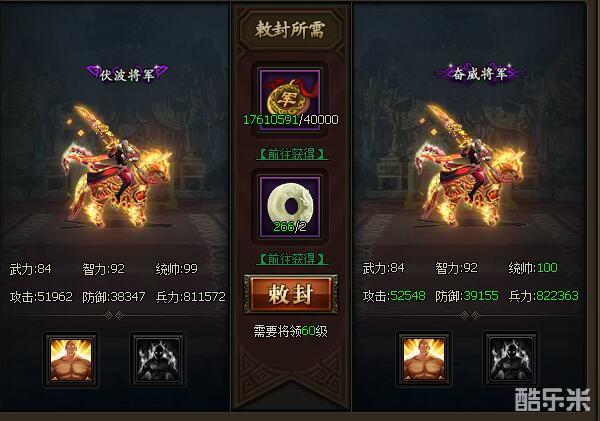The width and height of the screenshot is (600, 421).
Task: Click the 伏波将军 title banner
Action: point(127,74)
